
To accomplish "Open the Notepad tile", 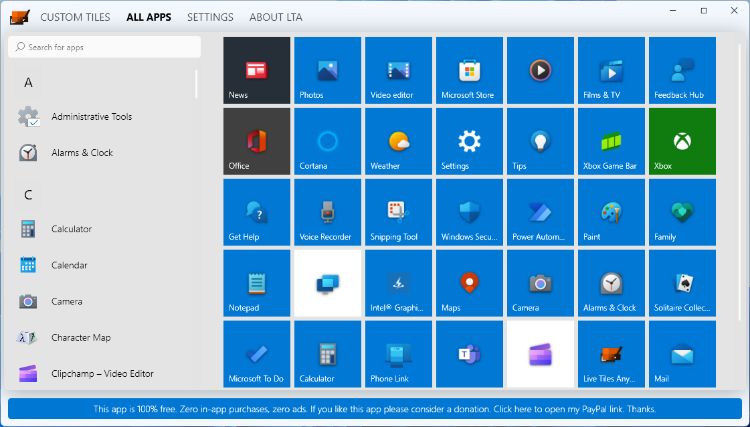I will (x=256, y=283).
